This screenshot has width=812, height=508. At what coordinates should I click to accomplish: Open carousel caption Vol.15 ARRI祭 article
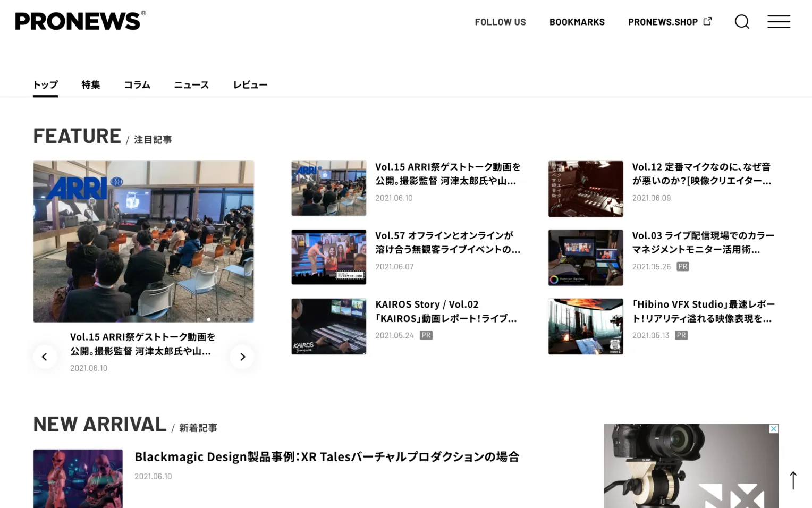pyautogui.click(x=142, y=344)
